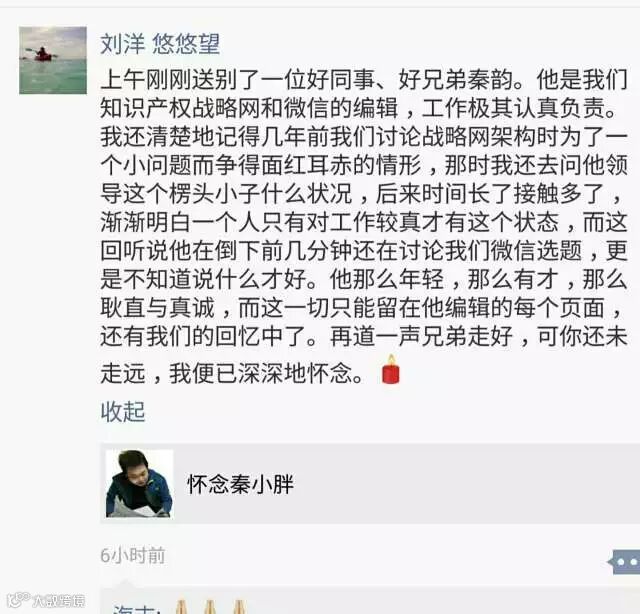
Task: Click the watermark logo beside 大数跨境
Action: (19, 600)
